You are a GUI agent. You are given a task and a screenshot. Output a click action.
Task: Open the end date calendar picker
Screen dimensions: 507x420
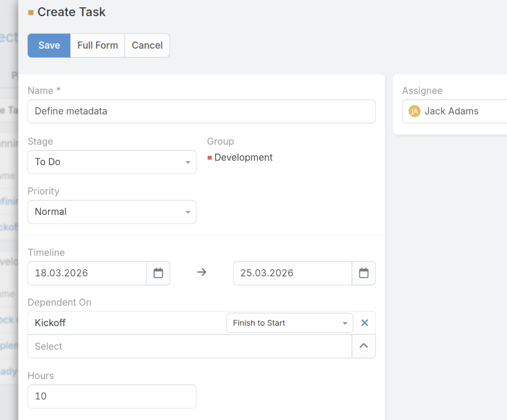(363, 273)
